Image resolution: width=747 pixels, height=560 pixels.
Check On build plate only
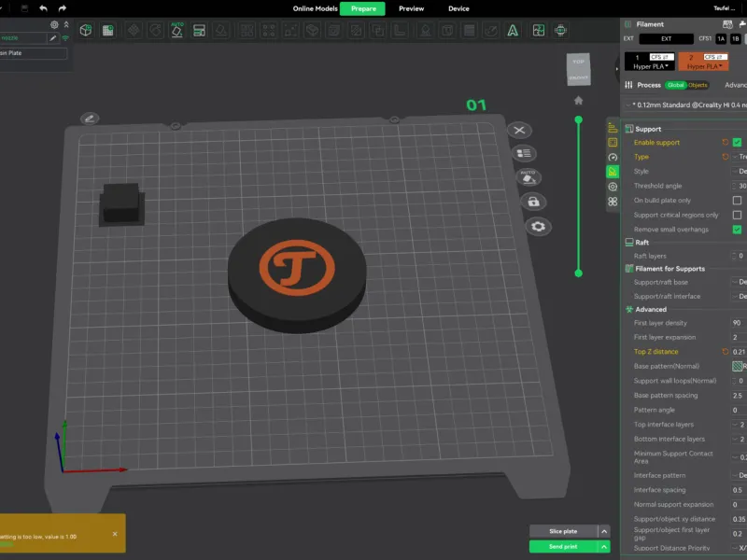(737, 201)
